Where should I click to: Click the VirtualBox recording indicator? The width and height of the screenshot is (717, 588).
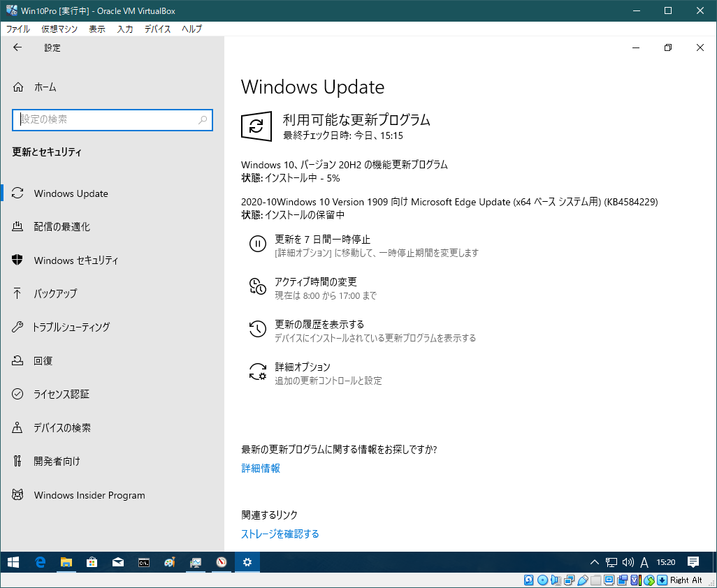pyautogui.click(x=622, y=580)
